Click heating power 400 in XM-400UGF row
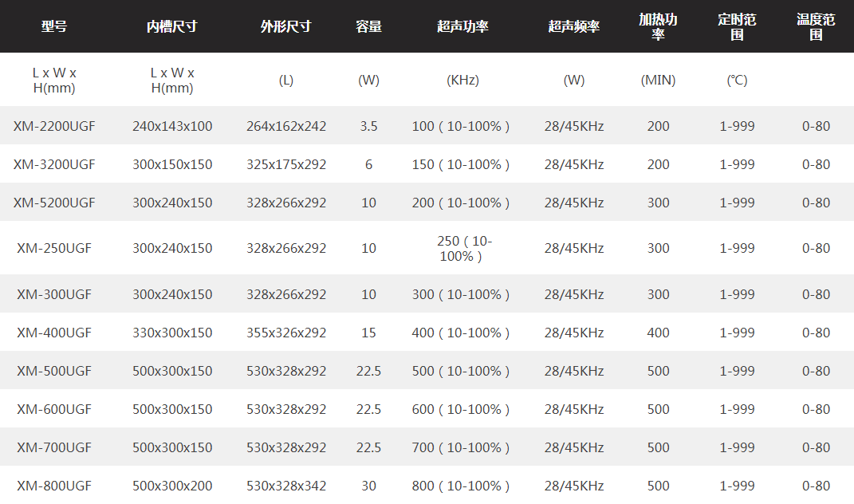This screenshot has height=504, width=854. coord(658,333)
